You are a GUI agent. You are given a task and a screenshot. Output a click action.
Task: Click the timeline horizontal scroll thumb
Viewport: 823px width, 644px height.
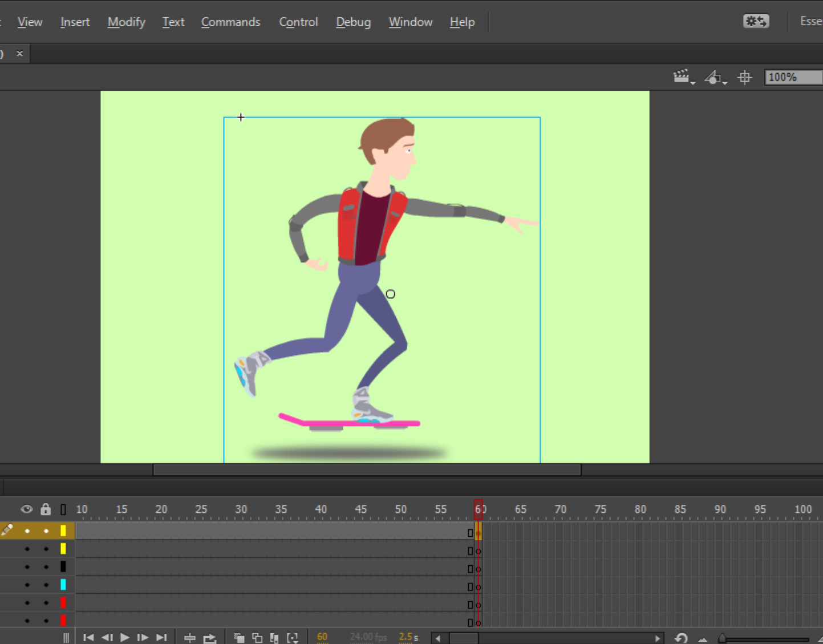pos(464,638)
